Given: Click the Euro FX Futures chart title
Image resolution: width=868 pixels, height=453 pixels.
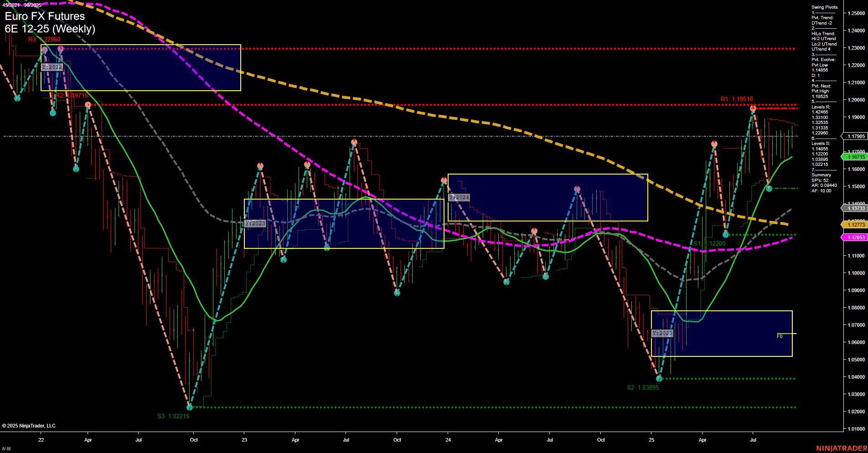Looking at the screenshot, I should (x=44, y=16).
